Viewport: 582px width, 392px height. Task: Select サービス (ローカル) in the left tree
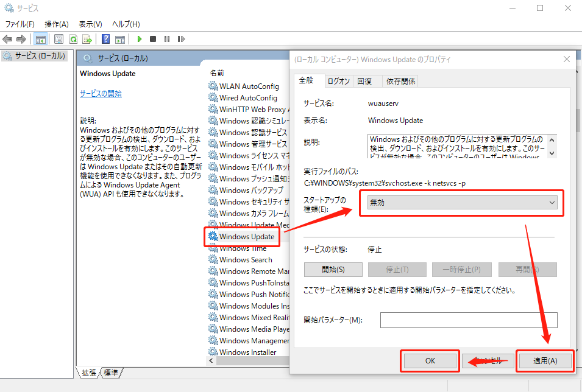[x=35, y=56]
